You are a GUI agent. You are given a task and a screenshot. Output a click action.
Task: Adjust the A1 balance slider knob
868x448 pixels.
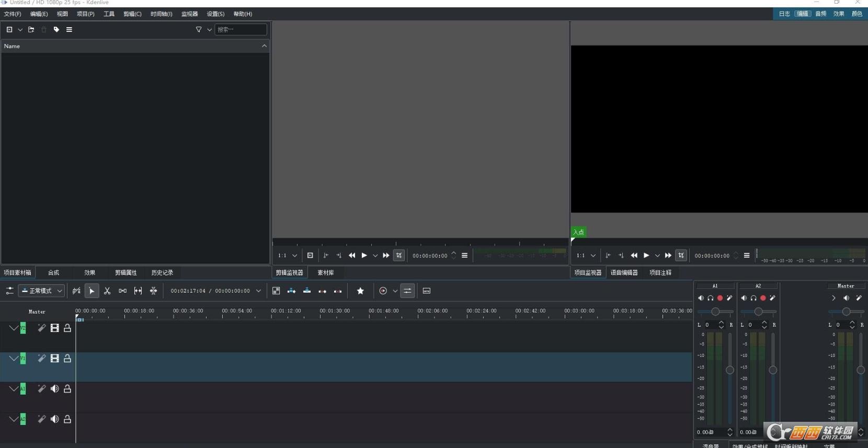pyautogui.click(x=715, y=311)
